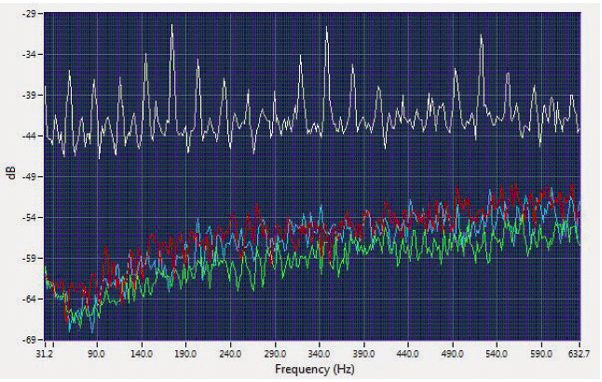Viewport: 602px width, 382px height.
Task: Click the 490.0 frequency tick label
Action: tap(452, 353)
